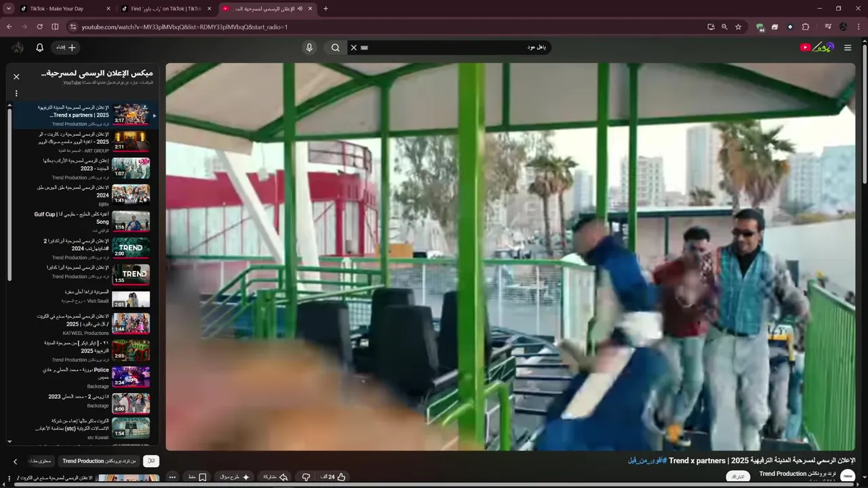Like the video, thumbs up 24
The height and width of the screenshot is (488, 868).
coord(334,477)
